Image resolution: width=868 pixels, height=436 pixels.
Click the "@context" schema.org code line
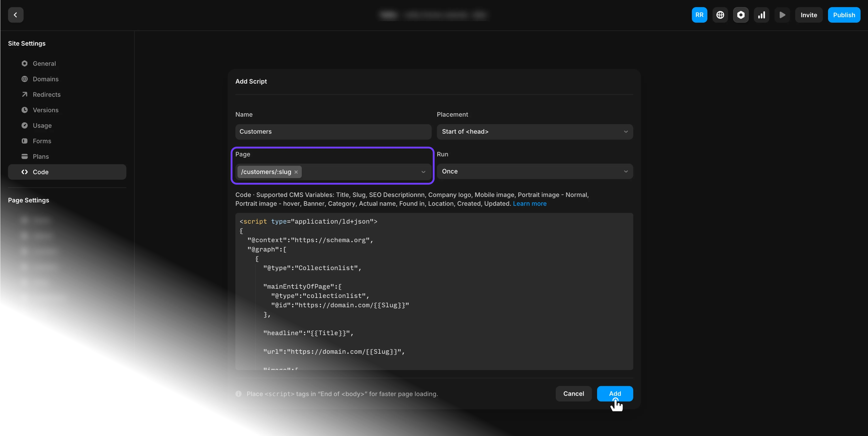coord(310,240)
